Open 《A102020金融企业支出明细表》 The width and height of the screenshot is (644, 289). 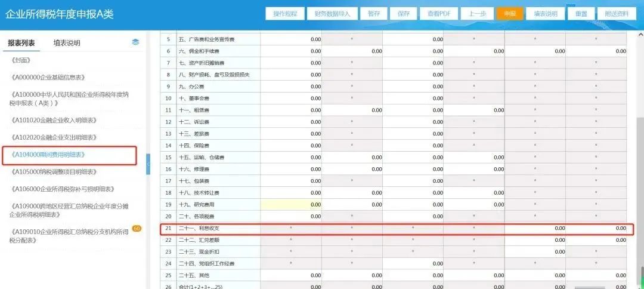[54, 137]
